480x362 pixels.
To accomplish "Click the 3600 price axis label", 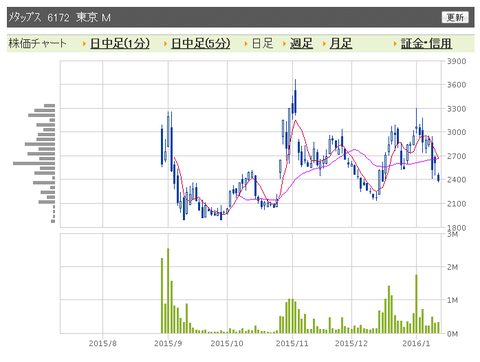I will [x=456, y=85].
